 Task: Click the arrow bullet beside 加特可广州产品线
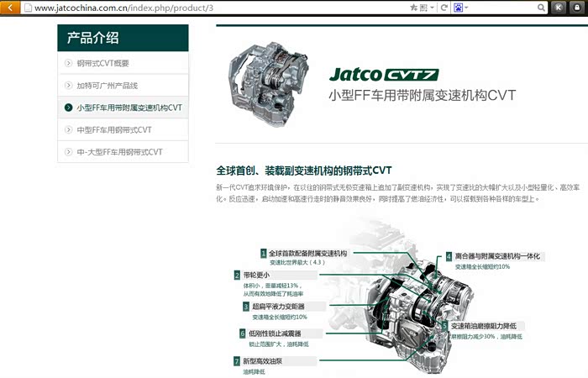click(x=68, y=86)
